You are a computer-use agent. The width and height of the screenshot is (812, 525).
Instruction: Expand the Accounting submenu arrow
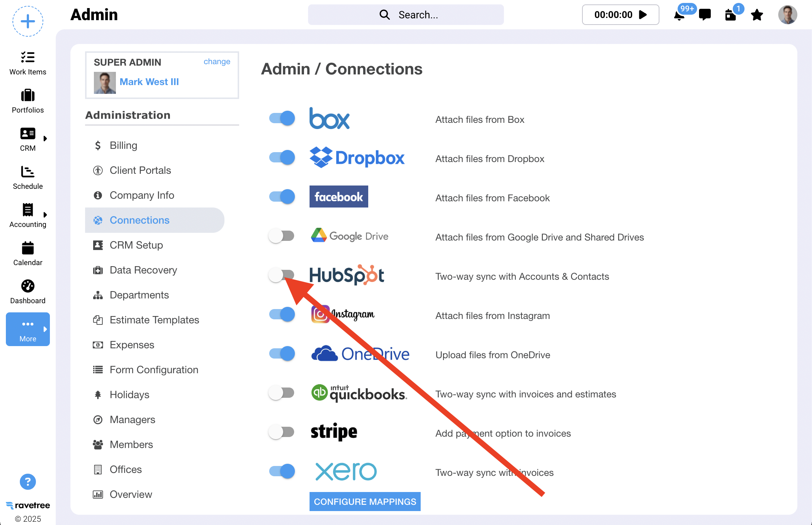tap(45, 215)
